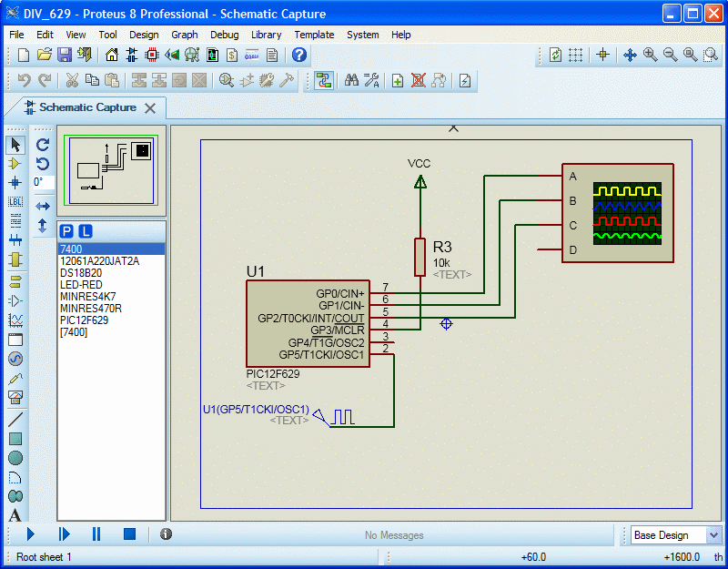Close the Schematic Capture tab

click(150, 108)
